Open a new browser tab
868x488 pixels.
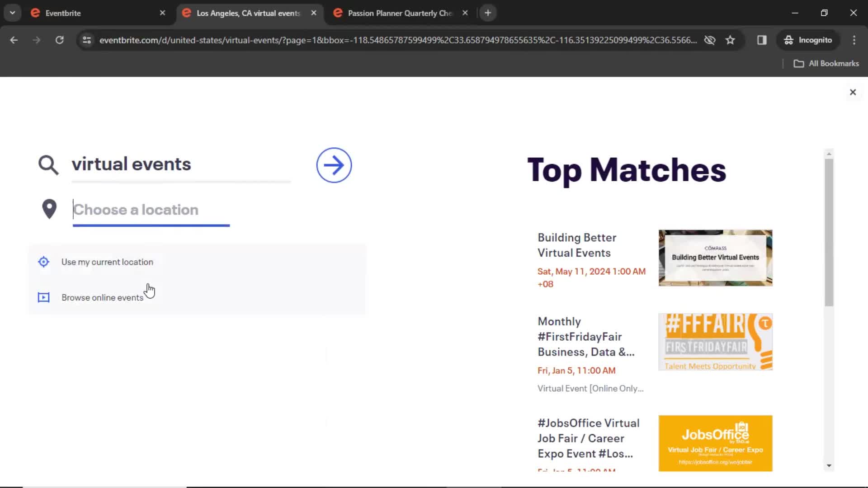click(x=488, y=13)
